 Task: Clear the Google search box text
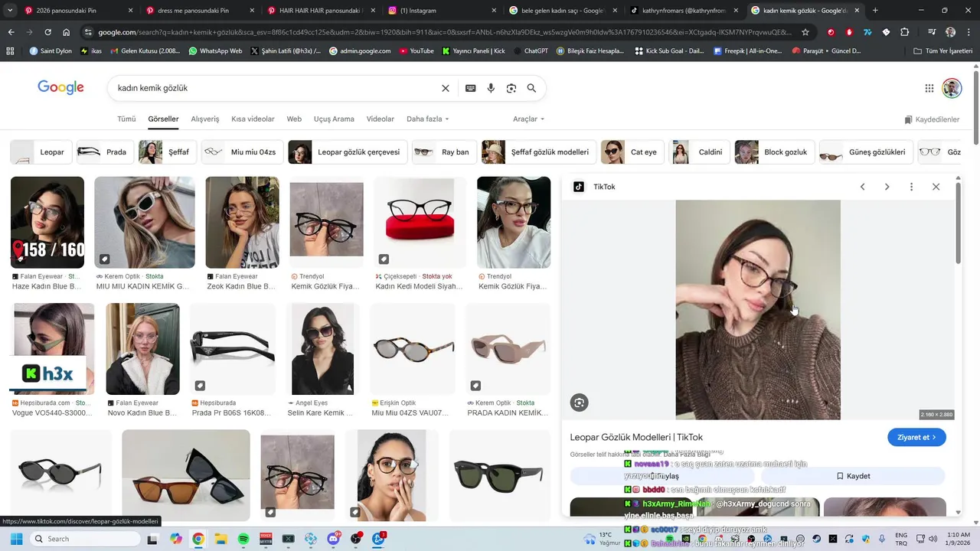click(446, 88)
